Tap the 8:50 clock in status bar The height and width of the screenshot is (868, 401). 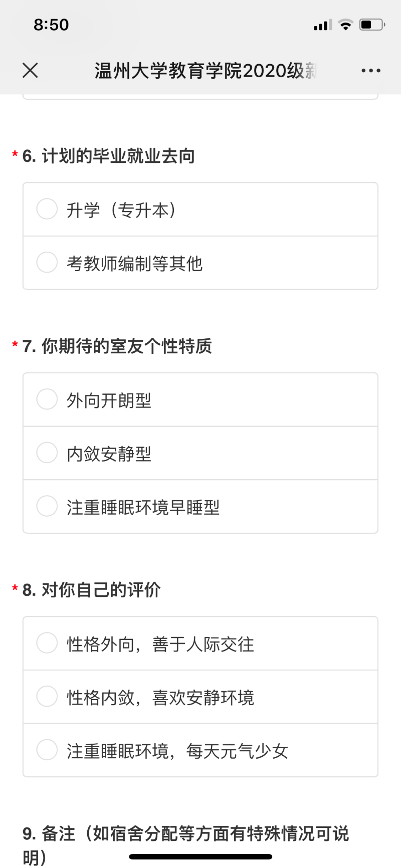pyautogui.click(x=51, y=25)
